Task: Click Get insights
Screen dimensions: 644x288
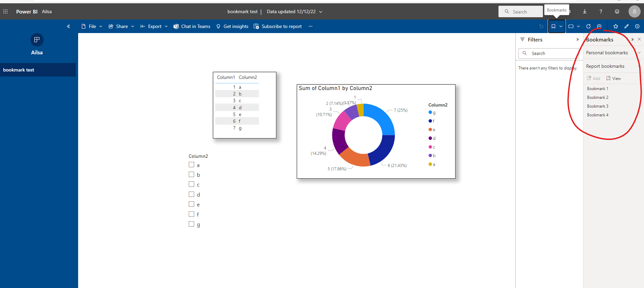Action: point(232,26)
